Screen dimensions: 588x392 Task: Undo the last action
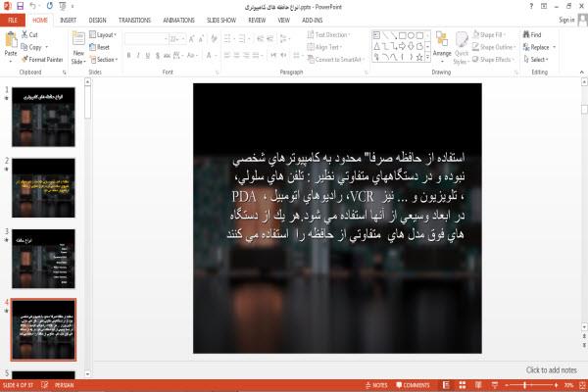33,6
